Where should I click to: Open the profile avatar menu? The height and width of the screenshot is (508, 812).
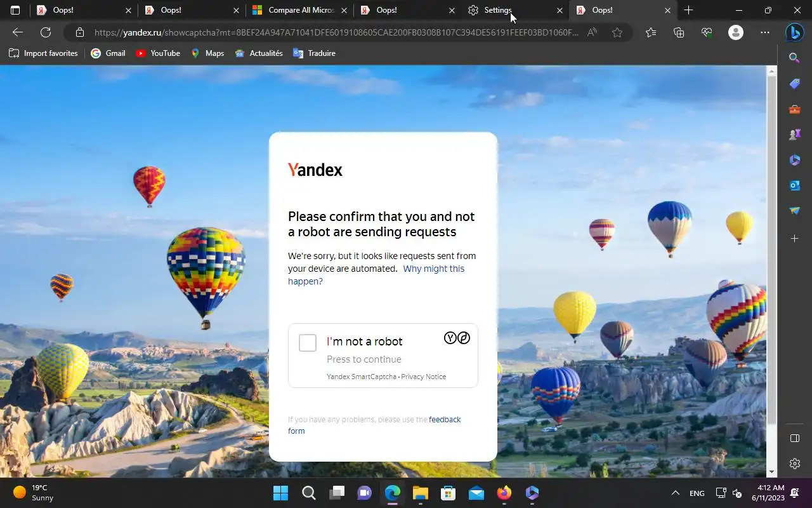(736, 32)
